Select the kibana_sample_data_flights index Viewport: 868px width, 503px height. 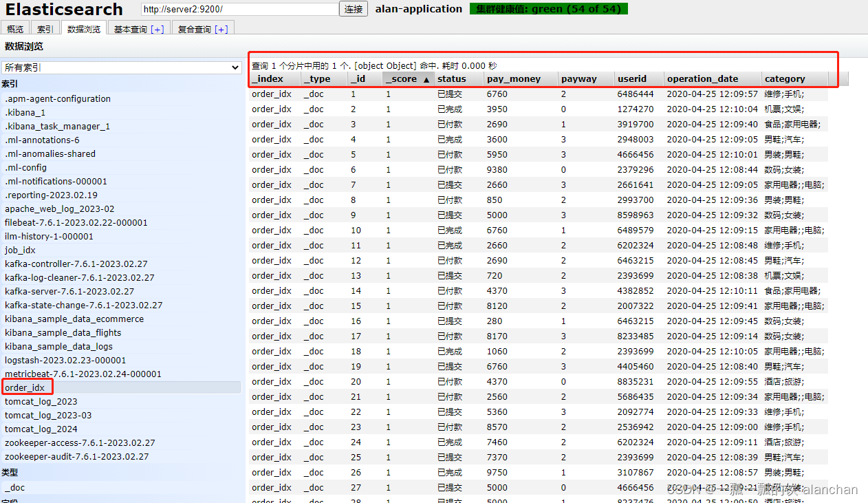[63, 332]
